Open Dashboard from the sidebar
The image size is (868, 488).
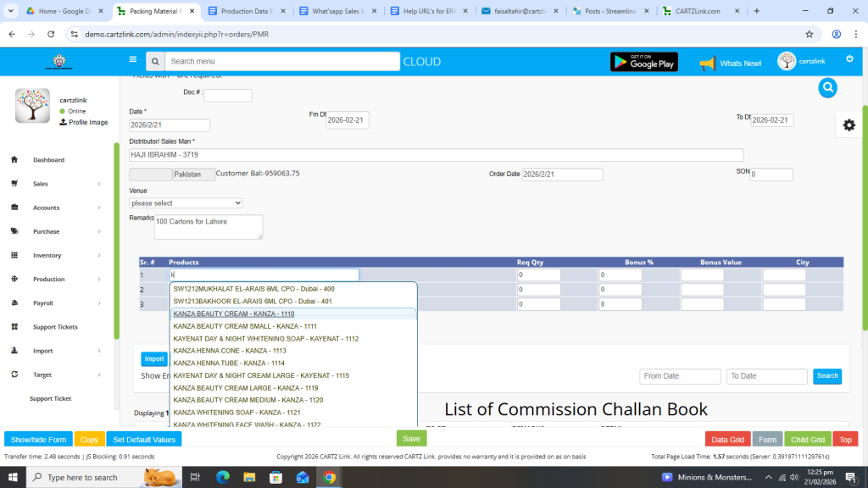(x=48, y=160)
